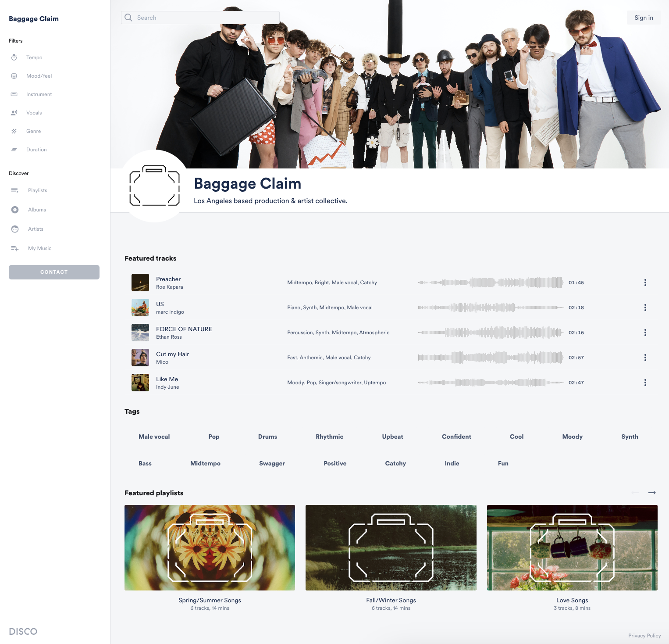Go to next featured playlists

click(652, 493)
